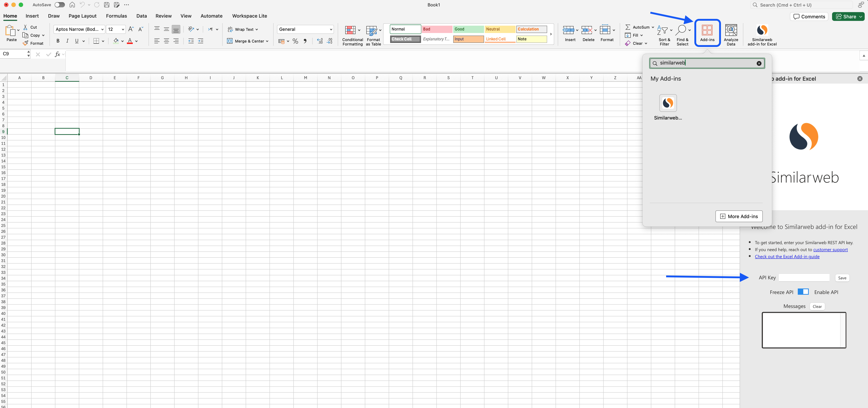This screenshot has width=868, height=408.
Task: Click Increase Decimal icon
Action: [x=320, y=41]
